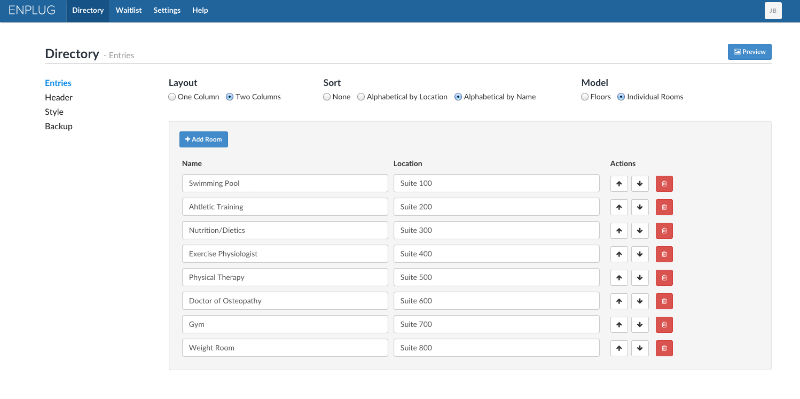Image resolution: width=800 pixels, height=399 pixels.
Task: Open the Help tab
Action: [200, 11]
